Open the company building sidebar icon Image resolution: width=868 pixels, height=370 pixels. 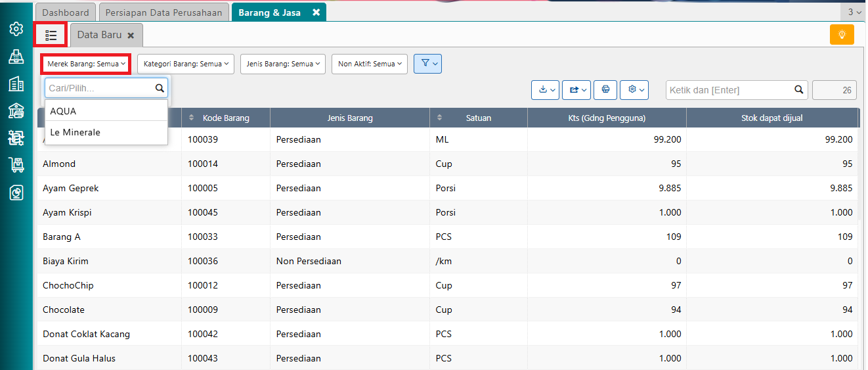pos(16,83)
